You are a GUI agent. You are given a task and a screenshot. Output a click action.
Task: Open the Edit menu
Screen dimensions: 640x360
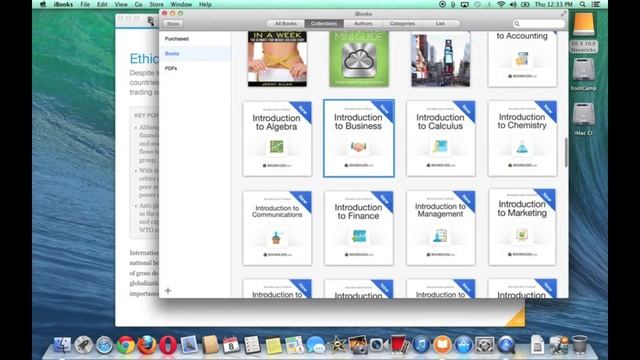(102, 4)
